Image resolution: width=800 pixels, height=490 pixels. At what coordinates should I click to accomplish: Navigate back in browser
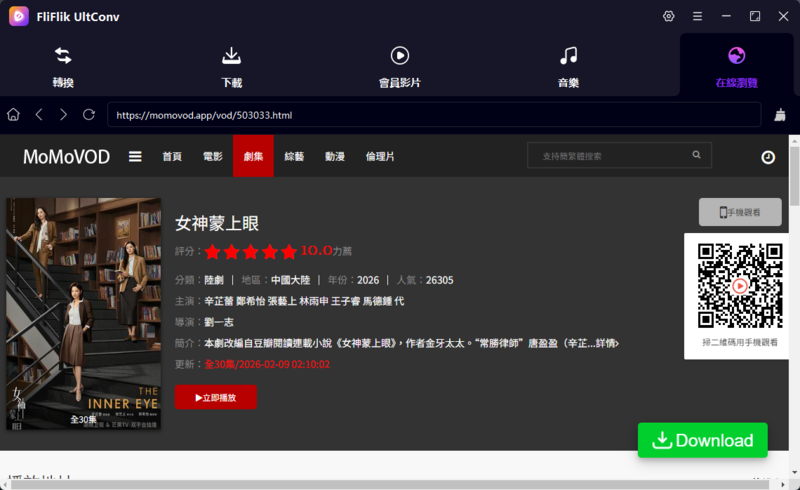[x=39, y=115]
